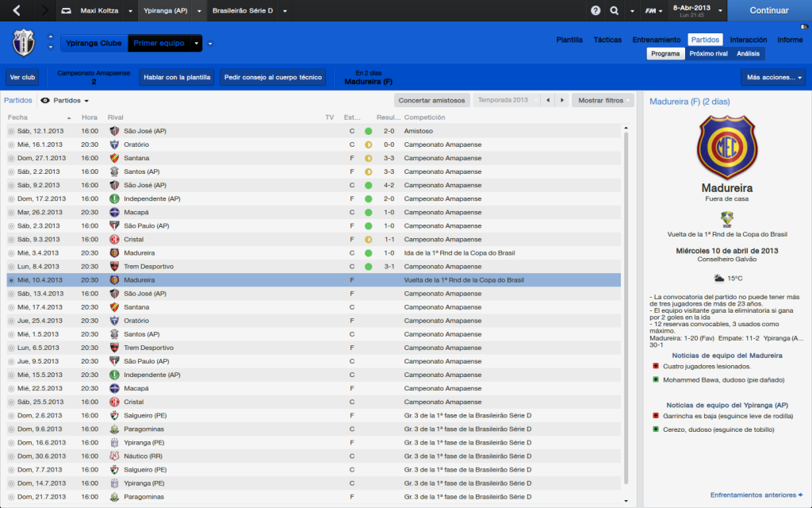Image resolution: width=812 pixels, height=508 pixels.
Task: Select radio for Sáb, 13.4.2013 fixture
Action: (x=11, y=294)
